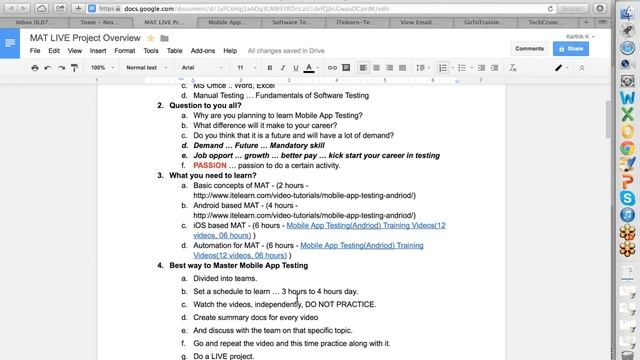Reload the page in the browser
Viewport: 640px width, 360px height.
[x=550, y=9]
